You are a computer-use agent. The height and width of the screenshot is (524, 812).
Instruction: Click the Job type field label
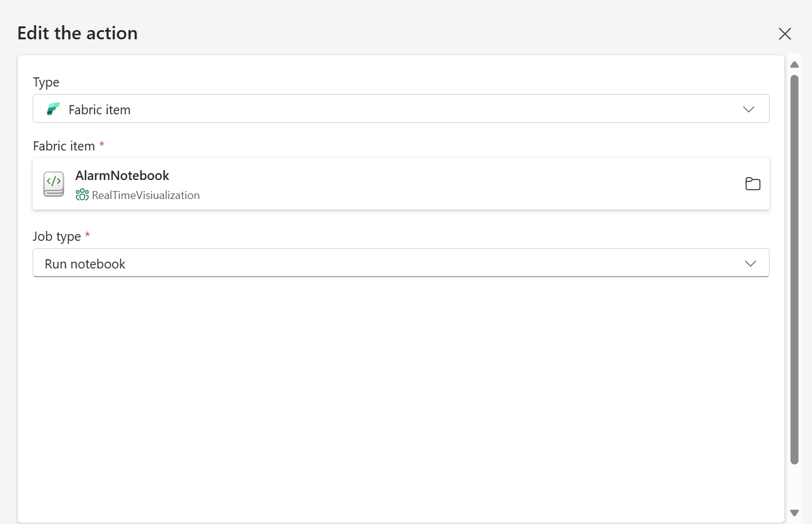(57, 237)
